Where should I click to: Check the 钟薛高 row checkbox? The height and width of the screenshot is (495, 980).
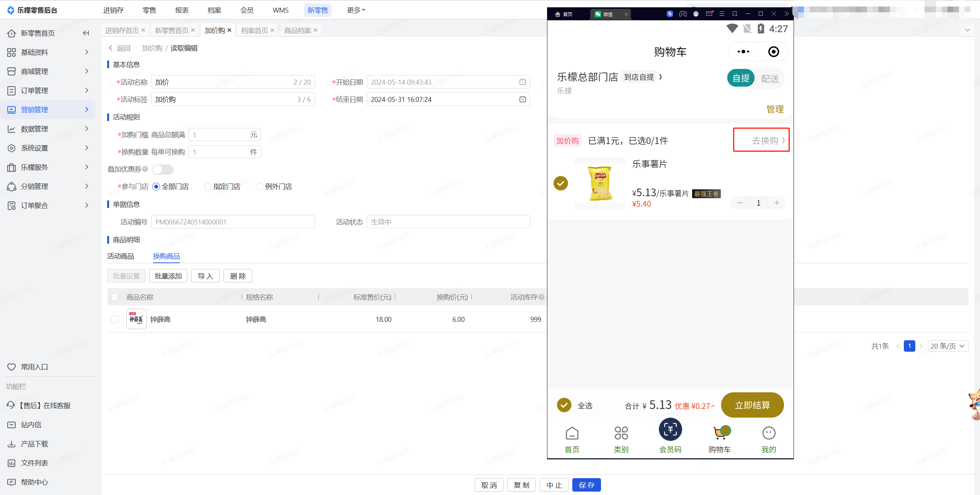115,319
